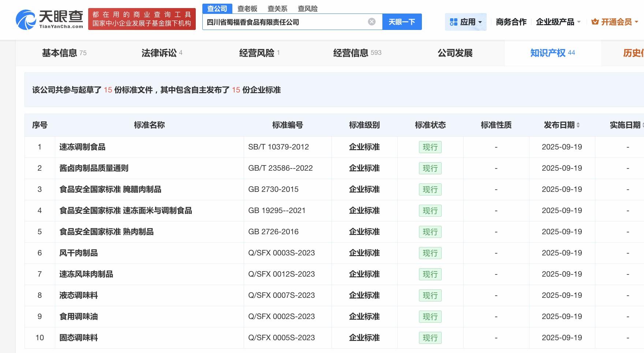
Task: Click the 天眼一下 search button
Action: point(402,22)
